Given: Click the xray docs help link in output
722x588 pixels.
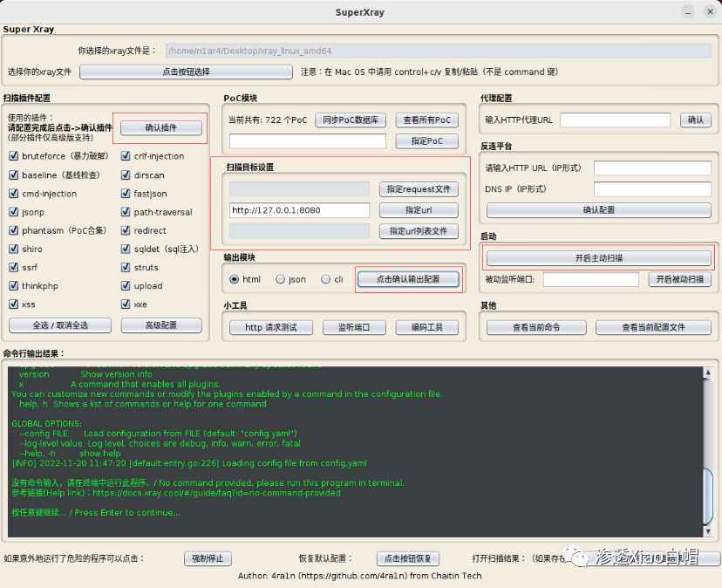Looking at the screenshot, I should (216, 493).
